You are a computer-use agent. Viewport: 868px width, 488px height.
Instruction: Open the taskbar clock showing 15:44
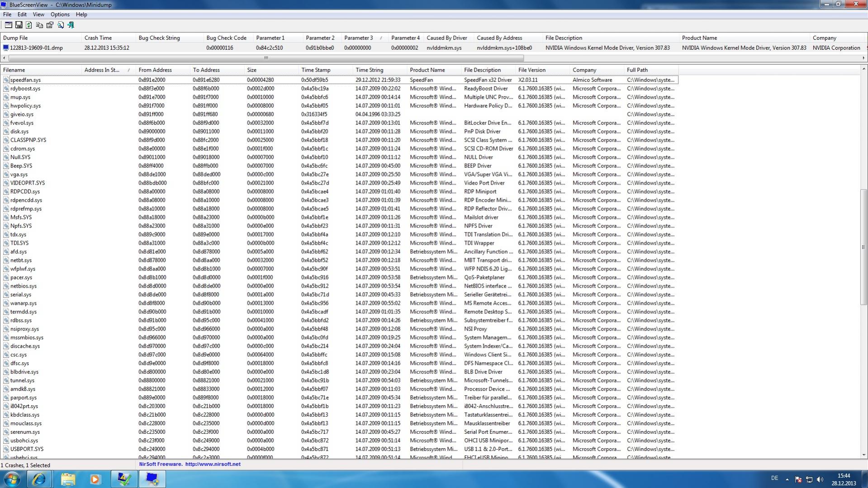point(844,479)
